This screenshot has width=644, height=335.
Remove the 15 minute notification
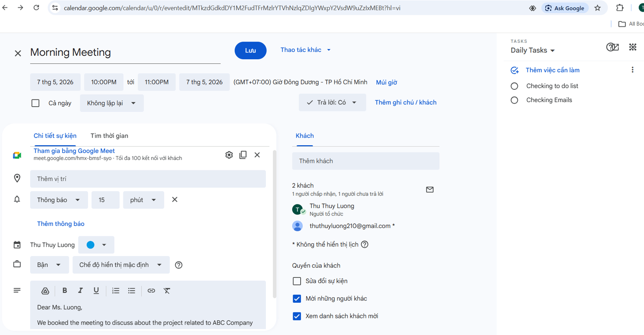pyautogui.click(x=175, y=200)
